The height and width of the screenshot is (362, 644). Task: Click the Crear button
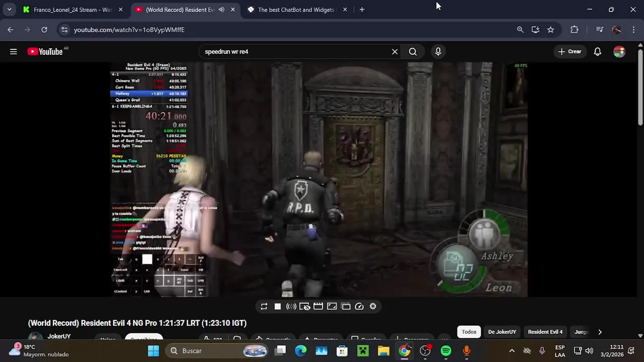point(570,51)
